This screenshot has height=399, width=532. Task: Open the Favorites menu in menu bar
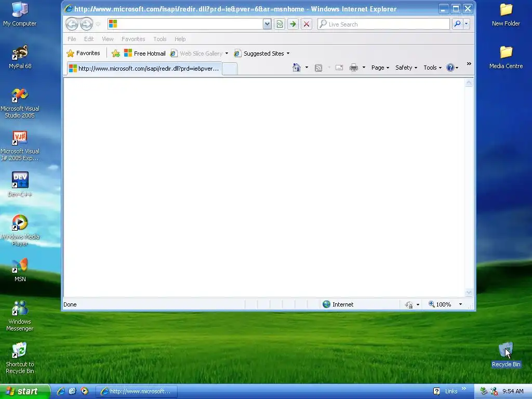134,39
